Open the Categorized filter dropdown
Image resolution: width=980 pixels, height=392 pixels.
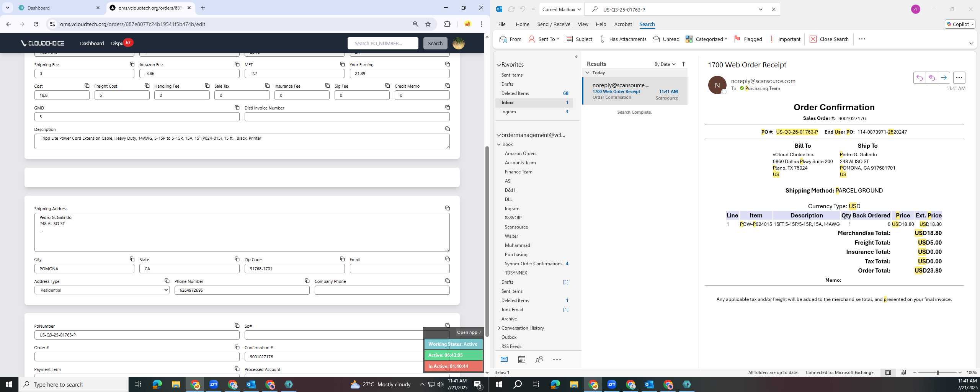click(706, 39)
